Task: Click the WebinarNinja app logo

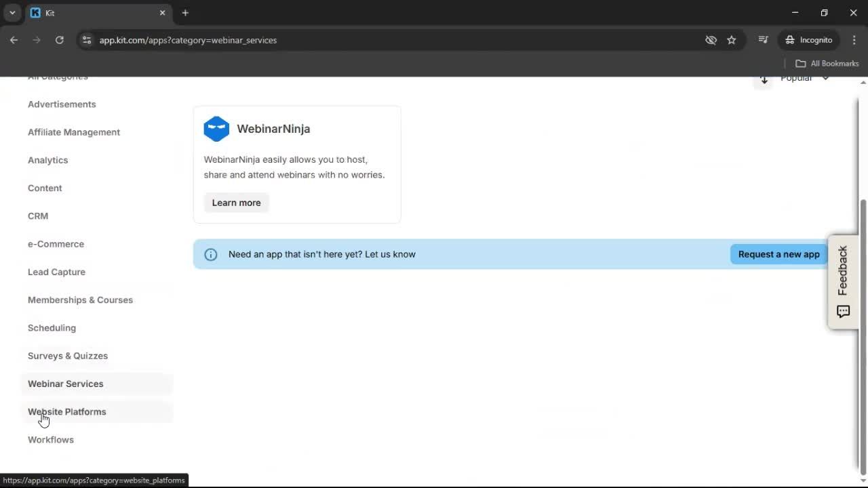Action: [x=216, y=128]
